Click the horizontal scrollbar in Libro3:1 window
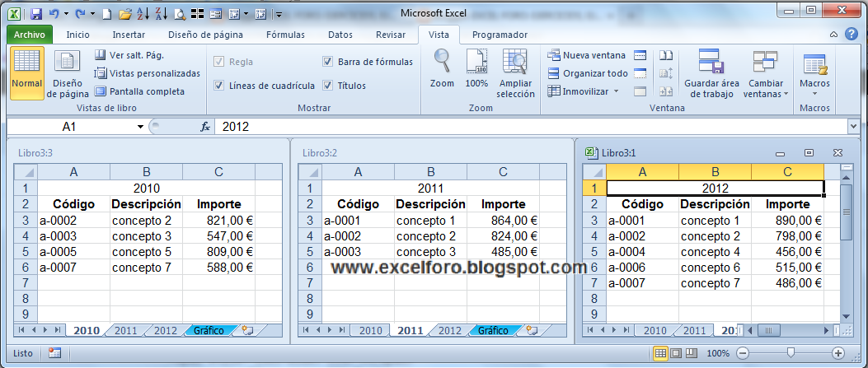 (x=790, y=330)
